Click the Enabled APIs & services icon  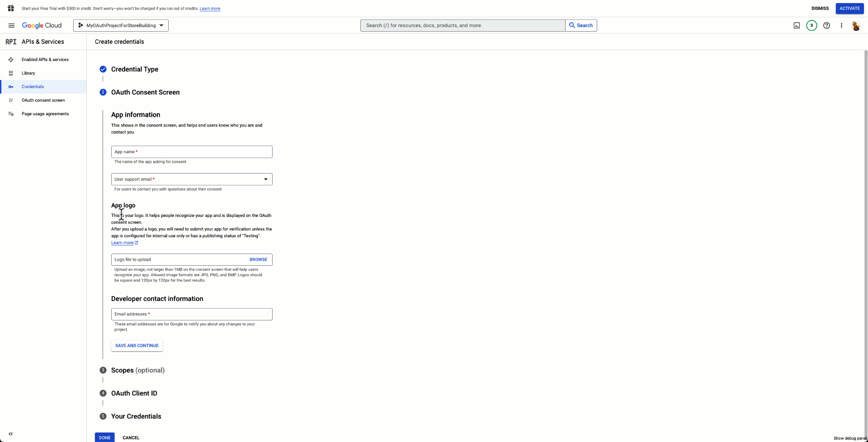(x=11, y=59)
